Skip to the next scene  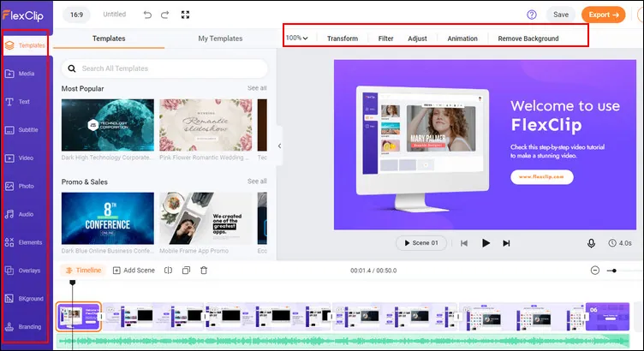[x=506, y=243]
